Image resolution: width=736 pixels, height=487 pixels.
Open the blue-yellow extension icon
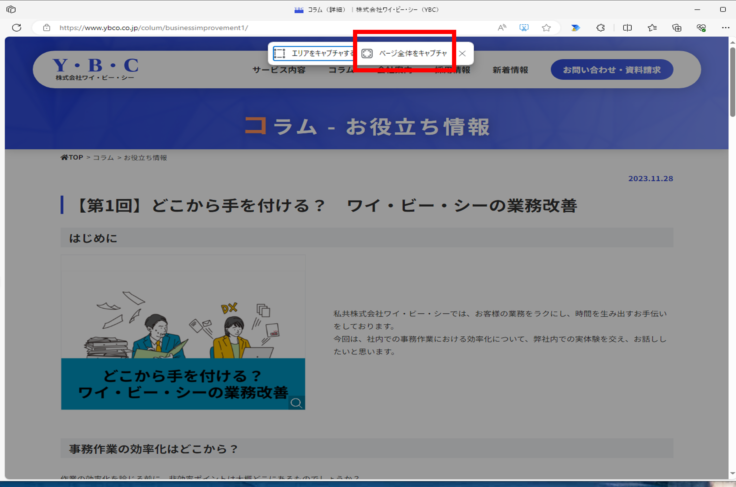coord(575,28)
